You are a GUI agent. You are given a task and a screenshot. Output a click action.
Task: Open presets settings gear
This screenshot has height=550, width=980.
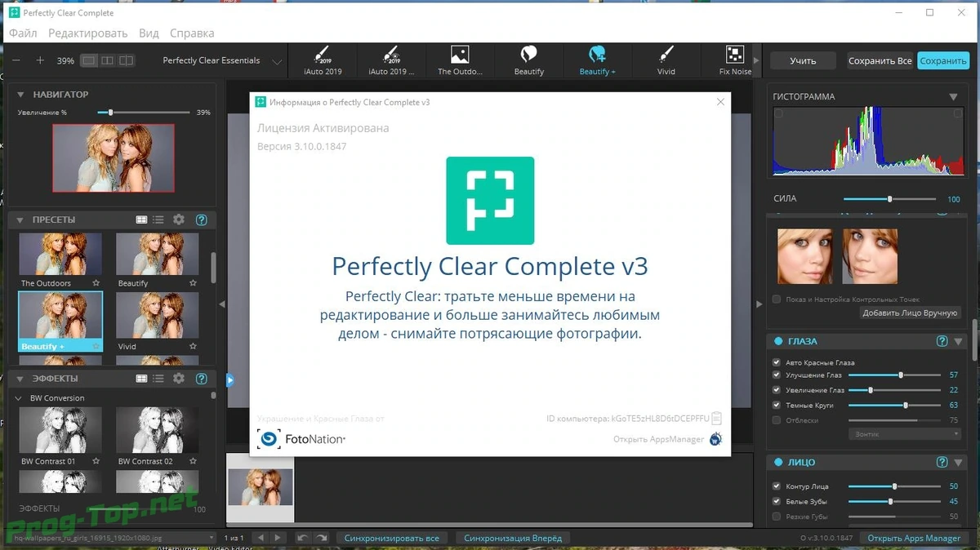(179, 220)
